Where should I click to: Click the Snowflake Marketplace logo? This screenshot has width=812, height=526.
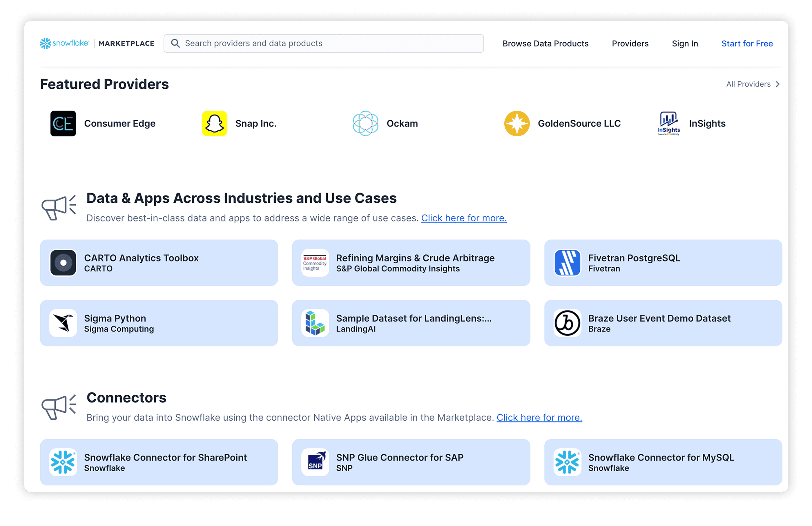(97, 43)
